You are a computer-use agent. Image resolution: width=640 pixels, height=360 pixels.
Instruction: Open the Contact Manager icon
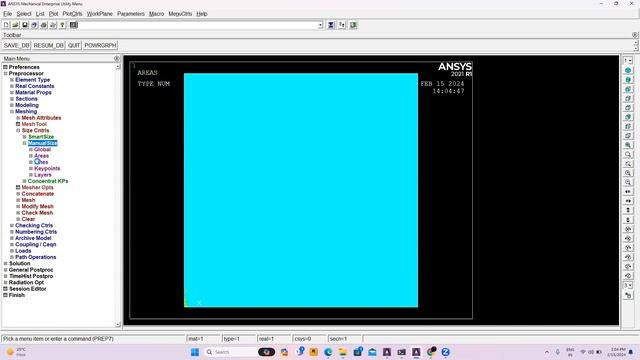(x=353, y=25)
